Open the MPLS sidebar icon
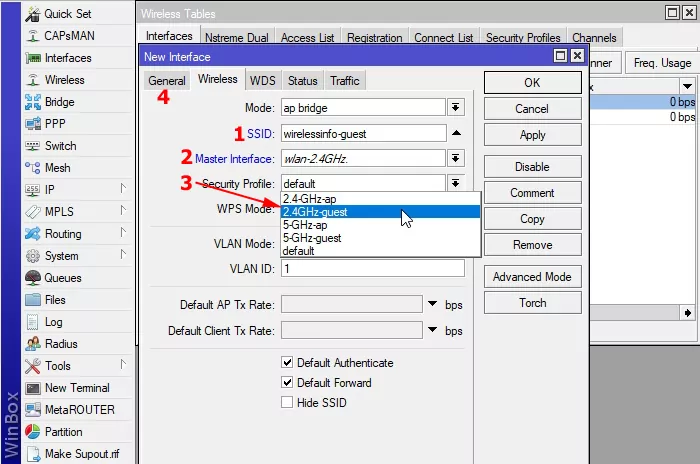The height and width of the screenshot is (464, 700). (33, 212)
